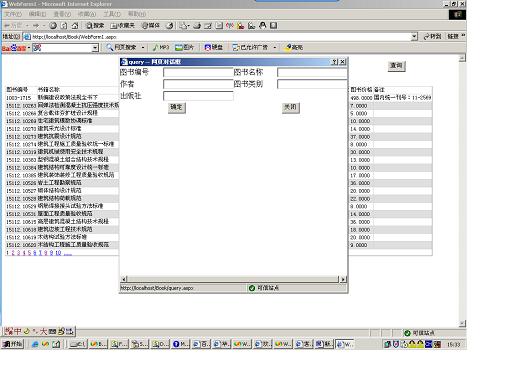Click the 图书类别 input in query dialog

pyautogui.click(x=312, y=84)
